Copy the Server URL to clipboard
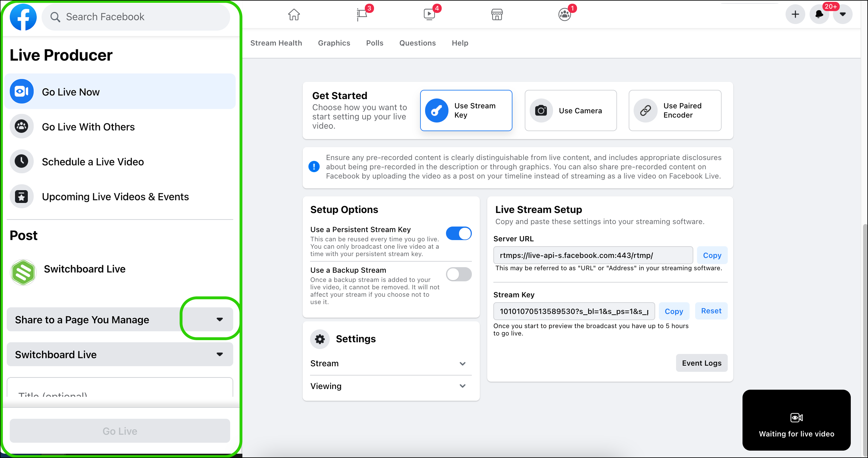 pos(711,255)
